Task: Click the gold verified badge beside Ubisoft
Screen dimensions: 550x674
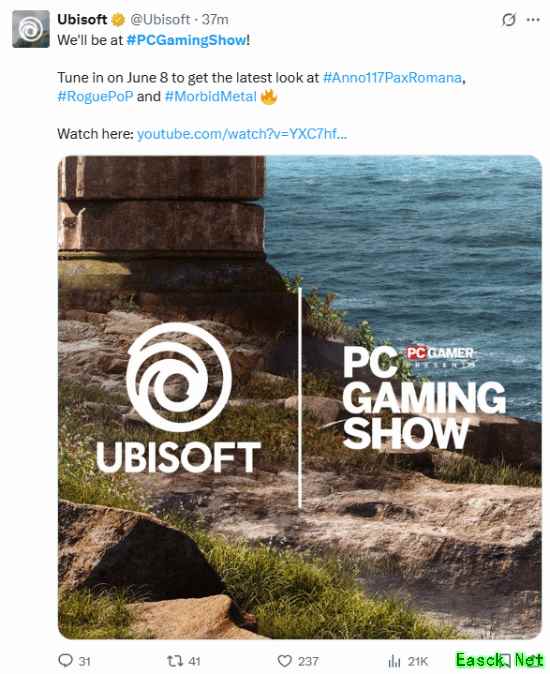Action: point(118,20)
